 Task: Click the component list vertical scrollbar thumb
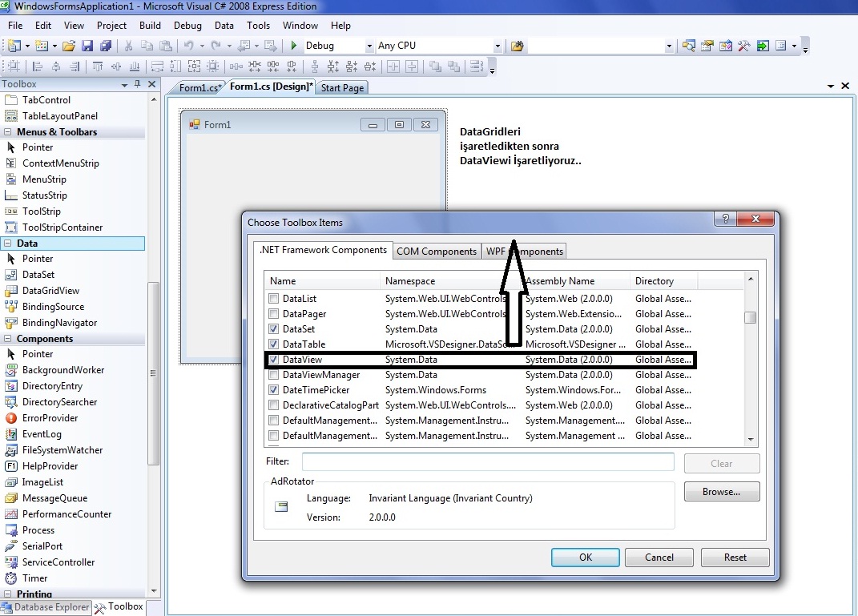click(x=750, y=317)
